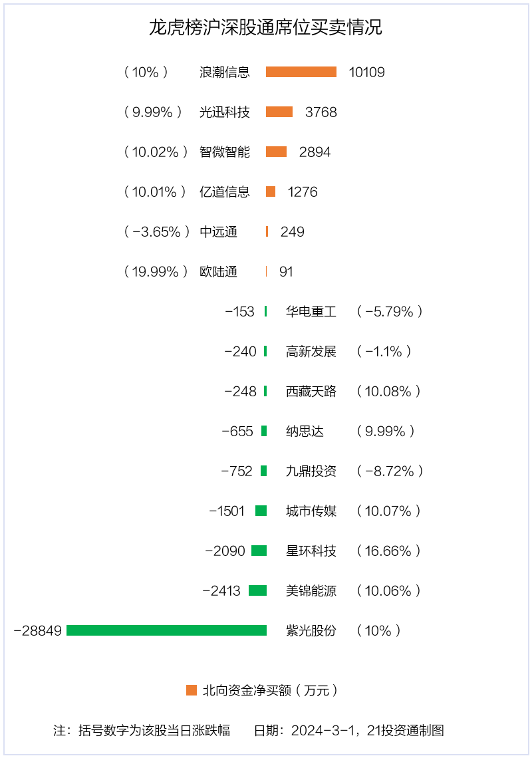The height and width of the screenshot is (758, 532).
Task: Select the value label 10109
Action: (366, 72)
